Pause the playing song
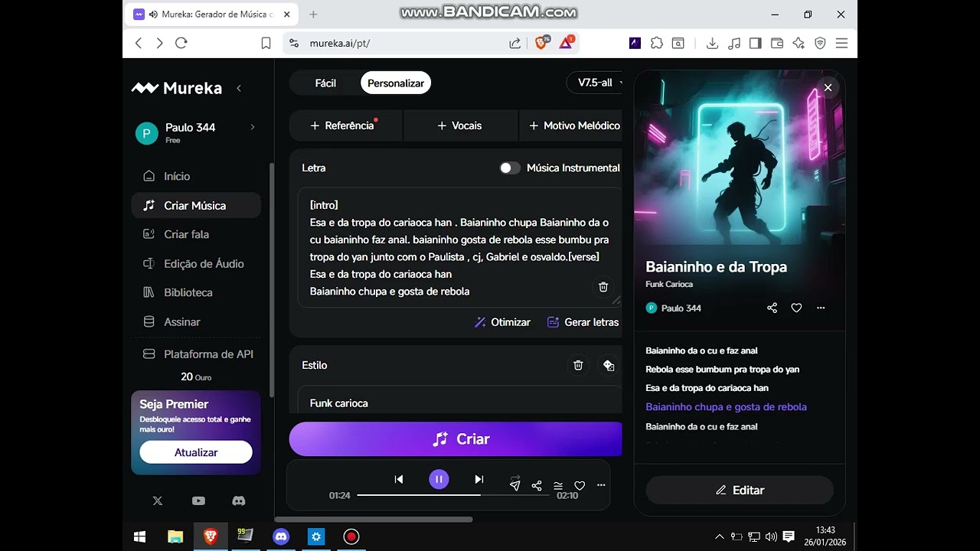Image resolution: width=980 pixels, height=551 pixels. [439, 479]
